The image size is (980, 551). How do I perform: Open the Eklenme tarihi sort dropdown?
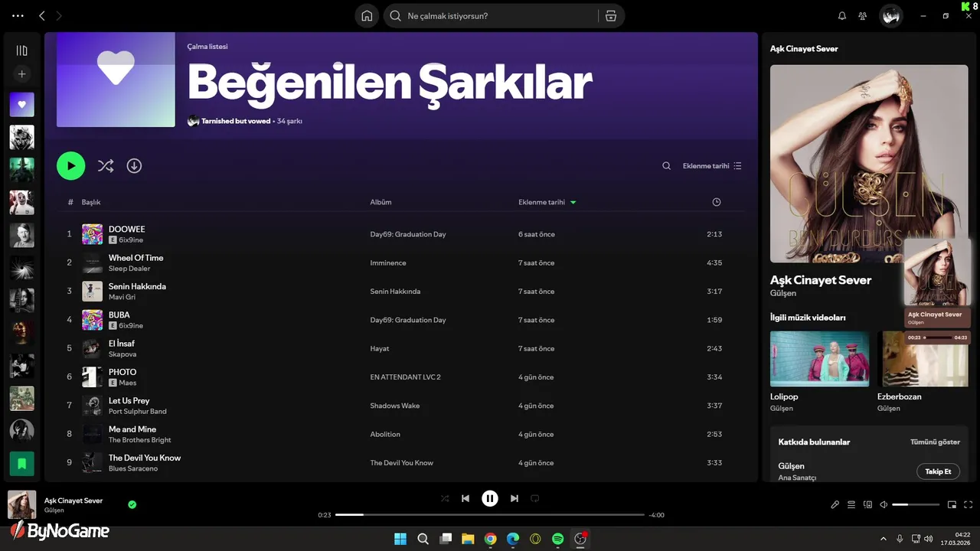[x=712, y=166]
